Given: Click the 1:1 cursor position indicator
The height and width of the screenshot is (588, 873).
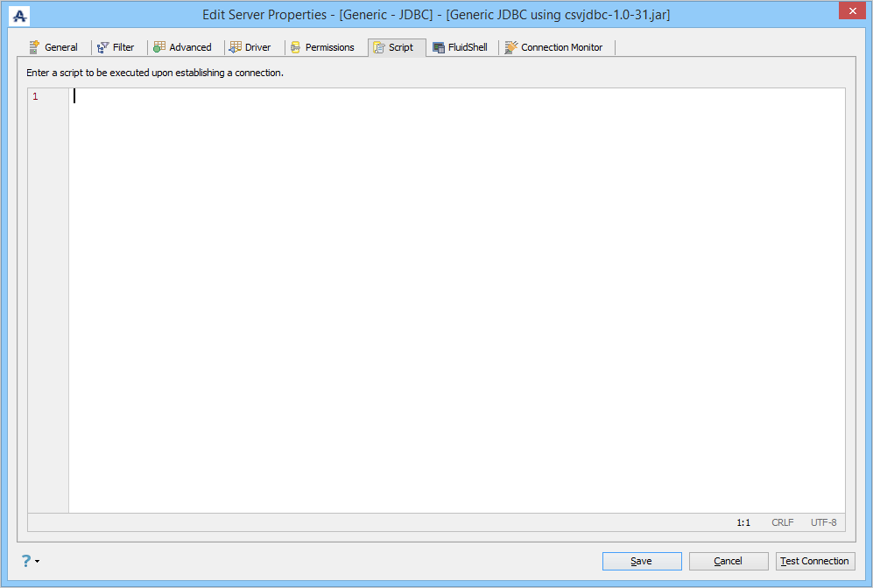Looking at the screenshot, I should pyautogui.click(x=743, y=523).
